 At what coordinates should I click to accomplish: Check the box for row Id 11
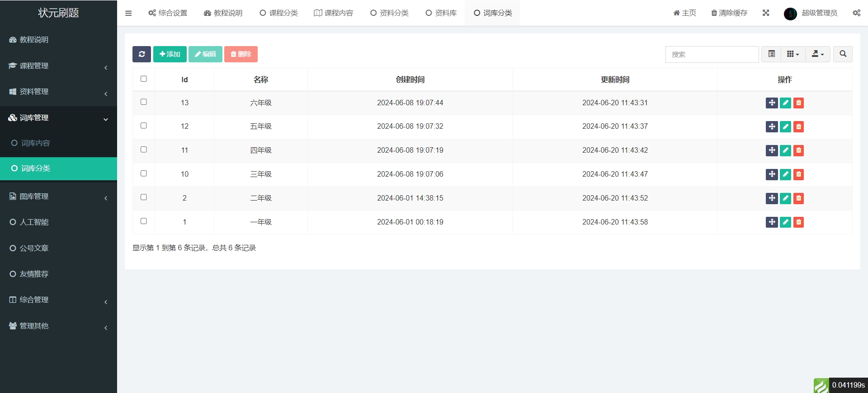(x=144, y=150)
